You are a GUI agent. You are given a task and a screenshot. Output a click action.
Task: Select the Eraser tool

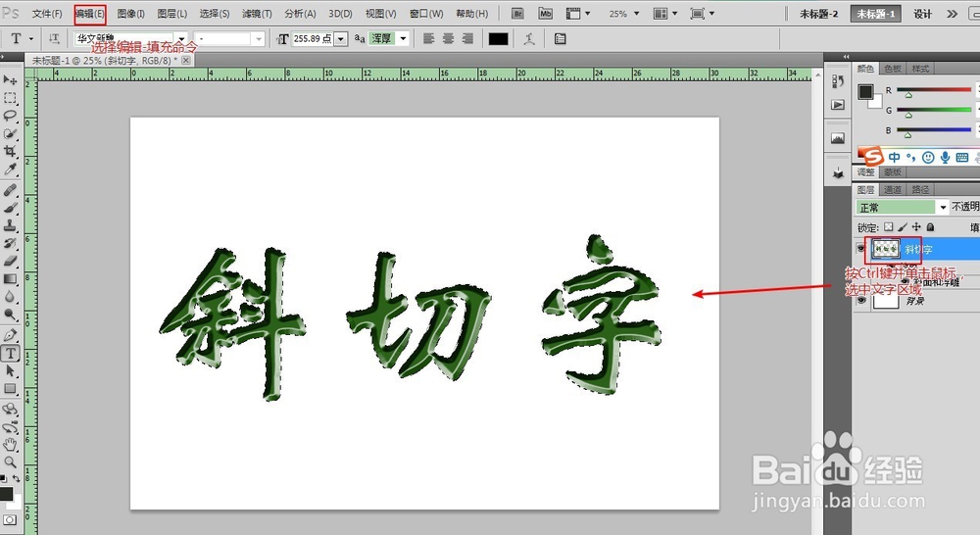10,262
